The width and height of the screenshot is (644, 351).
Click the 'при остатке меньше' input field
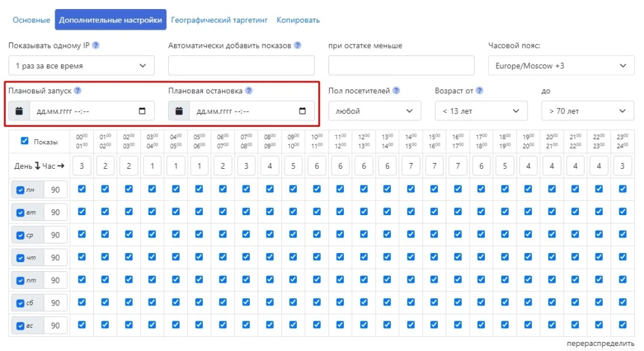click(401, 66)
